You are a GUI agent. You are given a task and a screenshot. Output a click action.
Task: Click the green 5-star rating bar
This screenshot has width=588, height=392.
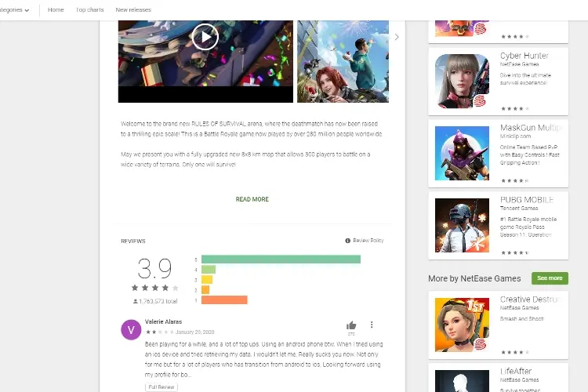(281, 259)
